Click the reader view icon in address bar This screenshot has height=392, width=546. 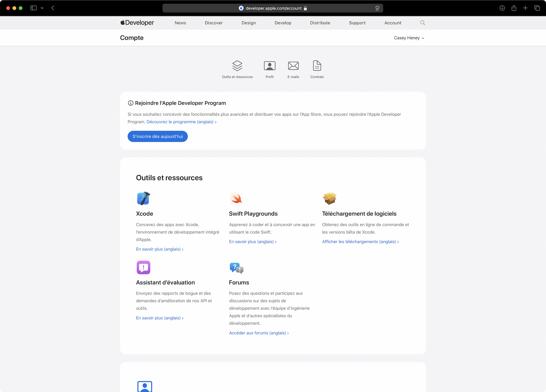pyautogui.click(x=377, y=8)
